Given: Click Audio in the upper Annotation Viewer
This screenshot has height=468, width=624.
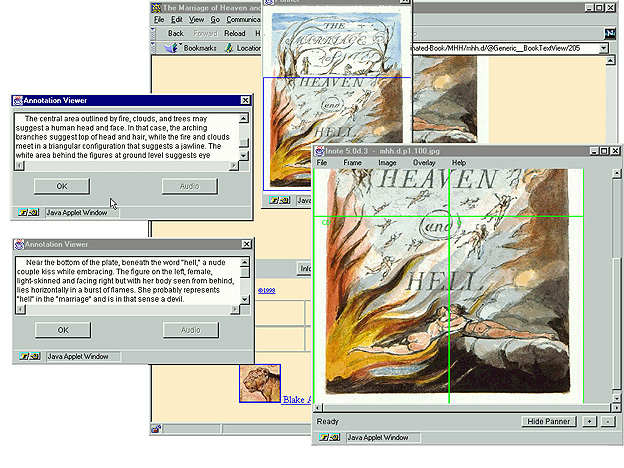Looking at the screenshot, I should (x=189, y=186).
